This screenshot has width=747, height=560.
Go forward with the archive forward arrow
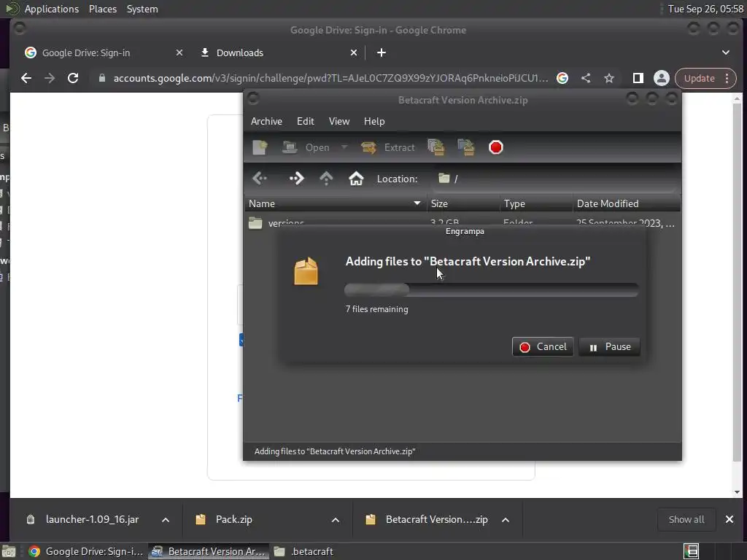[x=296, y=179]
